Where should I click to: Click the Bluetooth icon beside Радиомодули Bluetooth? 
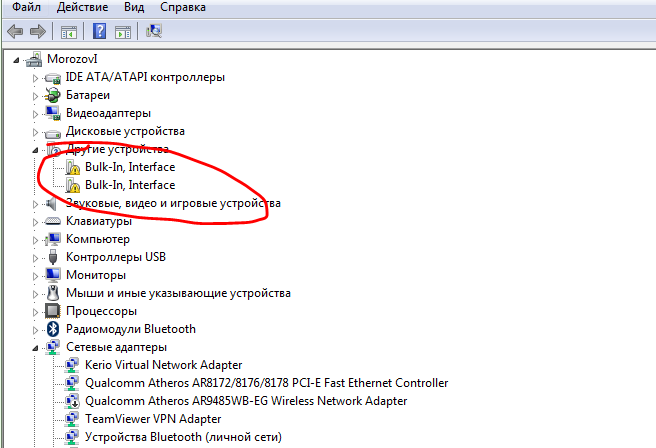click(x=53, y=329)
